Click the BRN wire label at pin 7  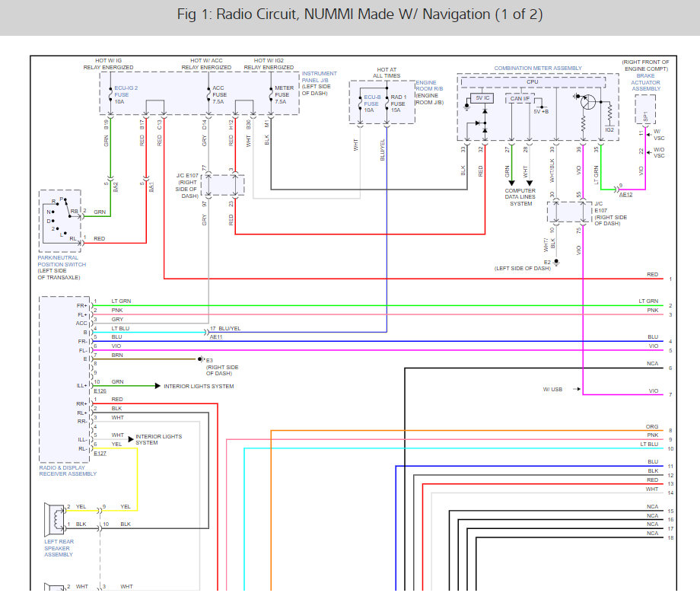117,355
